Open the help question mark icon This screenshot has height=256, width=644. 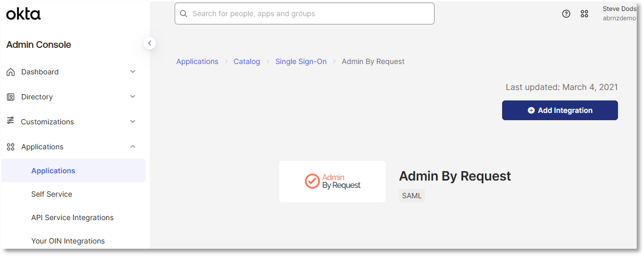click(567, 14)
